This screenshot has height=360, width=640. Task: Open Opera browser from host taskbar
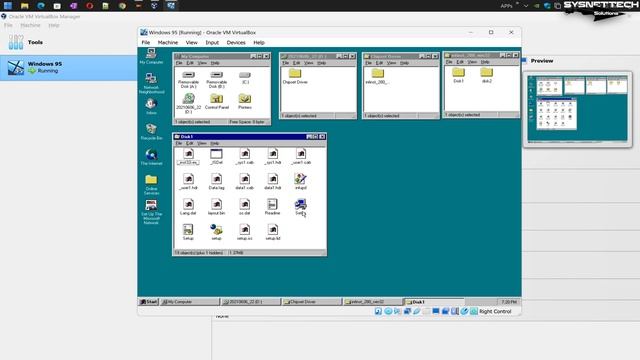pyautogui.click(x=90, y=5)
